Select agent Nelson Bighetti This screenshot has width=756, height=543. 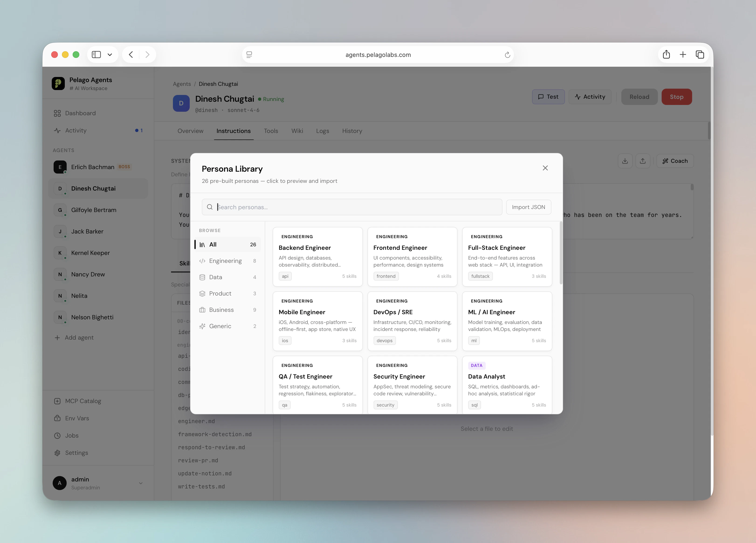pyautogui.click(x=98, y=317)
